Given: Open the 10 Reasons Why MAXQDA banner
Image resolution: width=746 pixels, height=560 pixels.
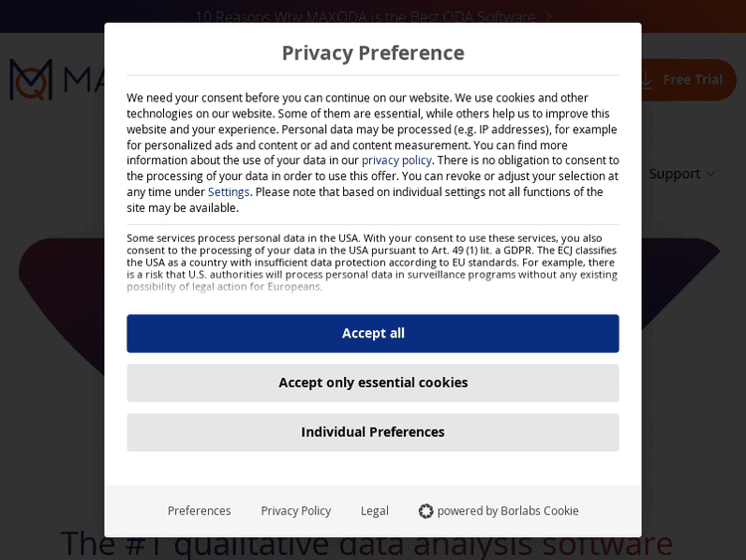Looking at the screenshot, I should point(365,17).
